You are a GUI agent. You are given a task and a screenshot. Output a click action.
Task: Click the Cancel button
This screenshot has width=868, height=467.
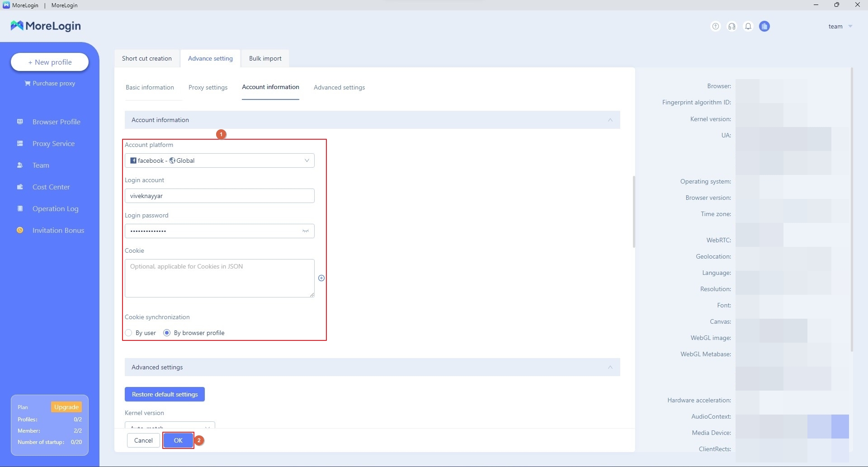coord(143,440)
